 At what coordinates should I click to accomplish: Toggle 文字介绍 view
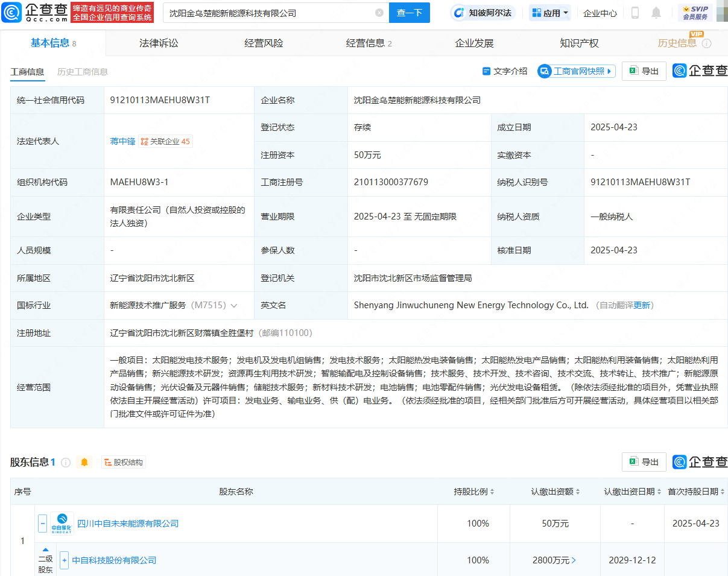point(505,71)
